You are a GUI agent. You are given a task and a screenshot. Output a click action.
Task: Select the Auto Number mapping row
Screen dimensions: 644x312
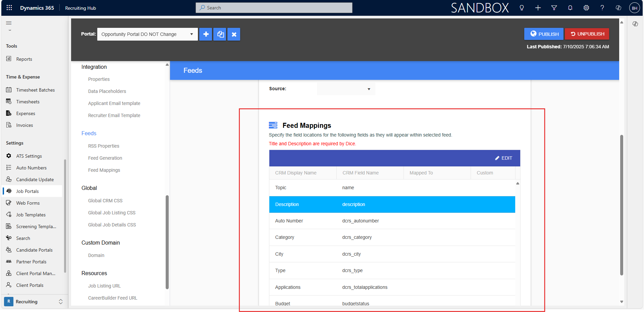pyautogui.click(x=392, y=221)
